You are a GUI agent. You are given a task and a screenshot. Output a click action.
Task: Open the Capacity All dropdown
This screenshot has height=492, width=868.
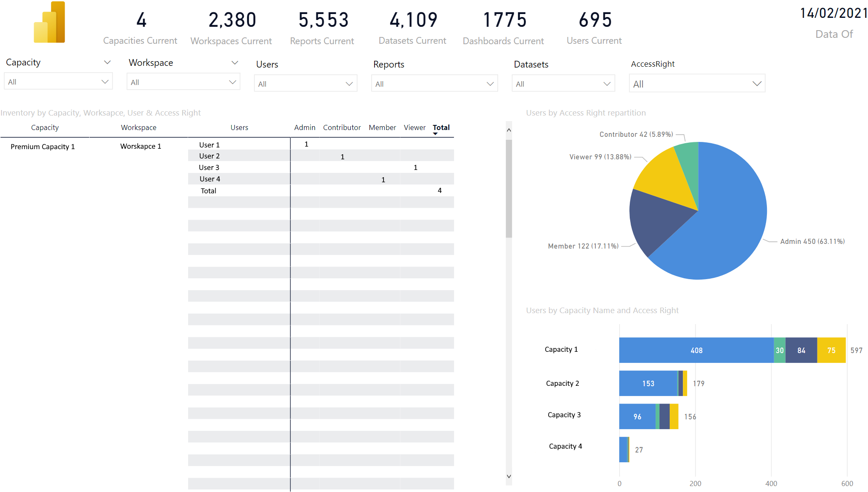(x=58, y=82)
